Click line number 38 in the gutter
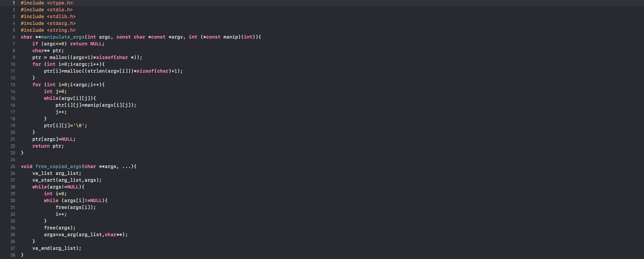This screenshot has height=259, width=644. click(x=13, y=255)
